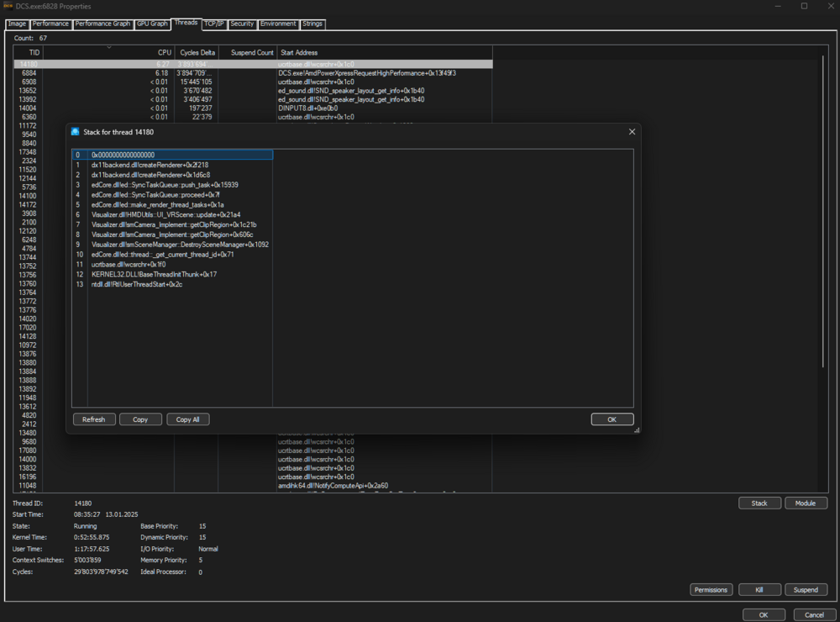Click the Cycles Delta column header
The height and width of the screenshot is (622, 840).
tap(197, 52)
